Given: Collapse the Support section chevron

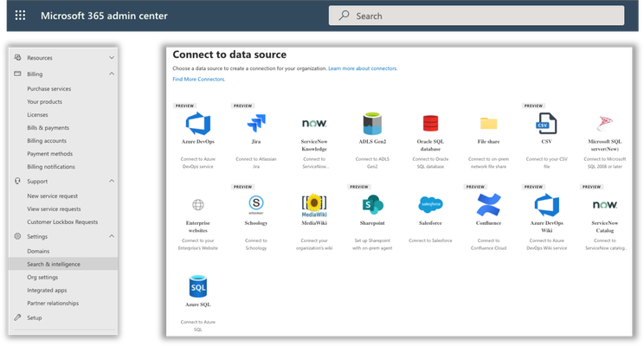Looking at the screenshot, I should click(x=112, y=181).
